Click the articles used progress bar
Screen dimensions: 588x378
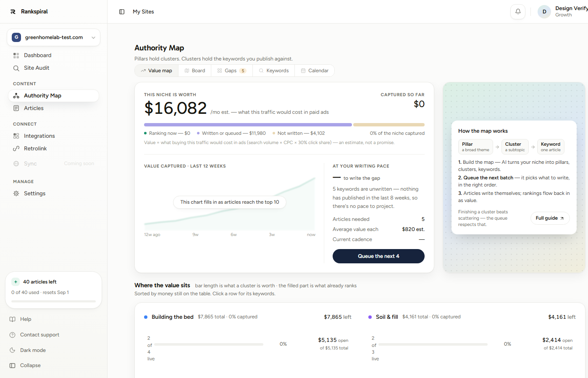coord(53,301)
